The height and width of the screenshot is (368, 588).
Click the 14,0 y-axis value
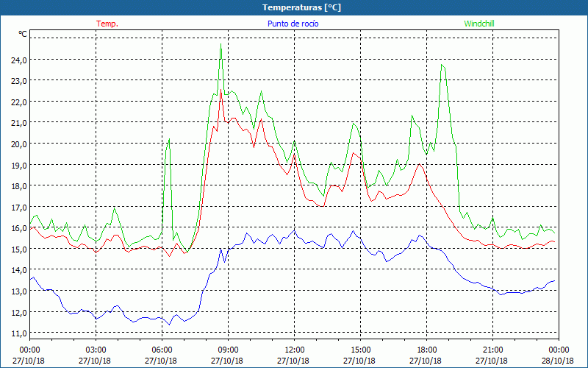(x=19, y=270)
